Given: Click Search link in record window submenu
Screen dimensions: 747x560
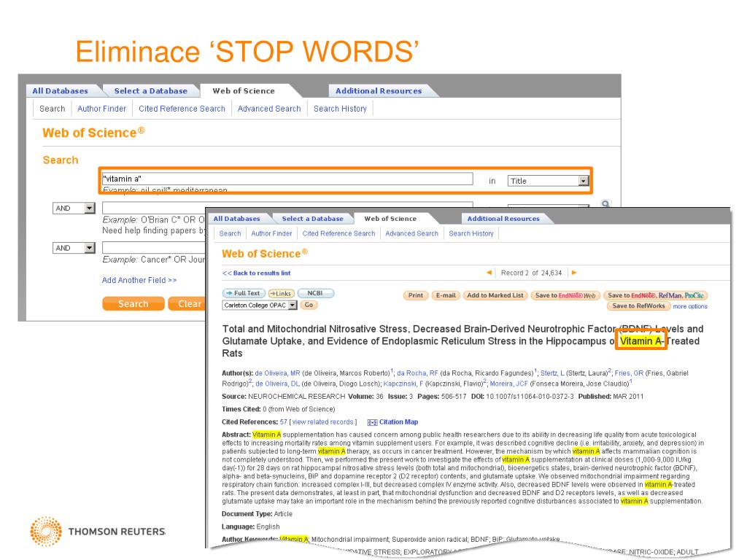Looking at the screenshot, I should [x=230, y=233].
